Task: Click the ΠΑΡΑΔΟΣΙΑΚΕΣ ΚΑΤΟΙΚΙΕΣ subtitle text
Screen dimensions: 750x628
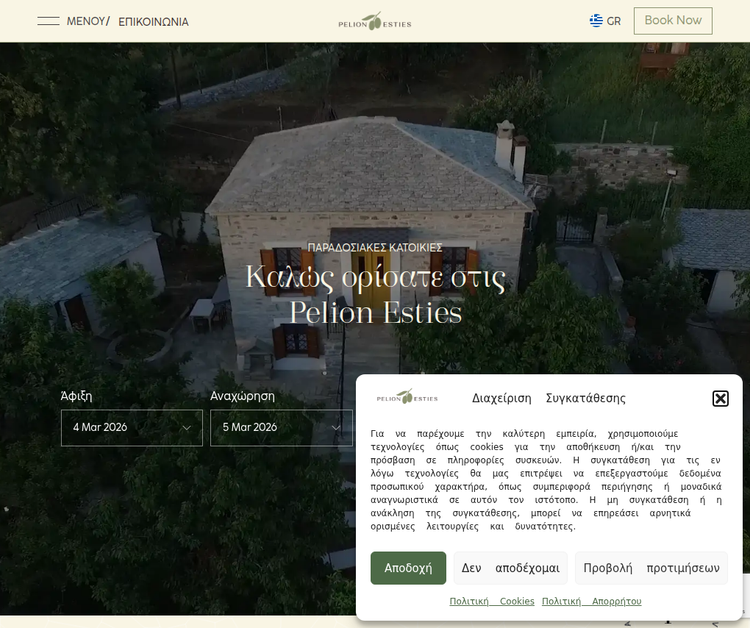Action: 375,247
